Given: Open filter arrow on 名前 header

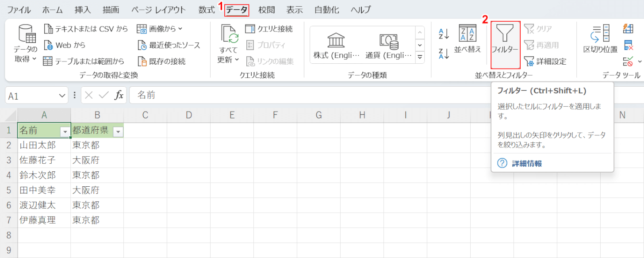Looking at the screenshot, I should 65,131.
